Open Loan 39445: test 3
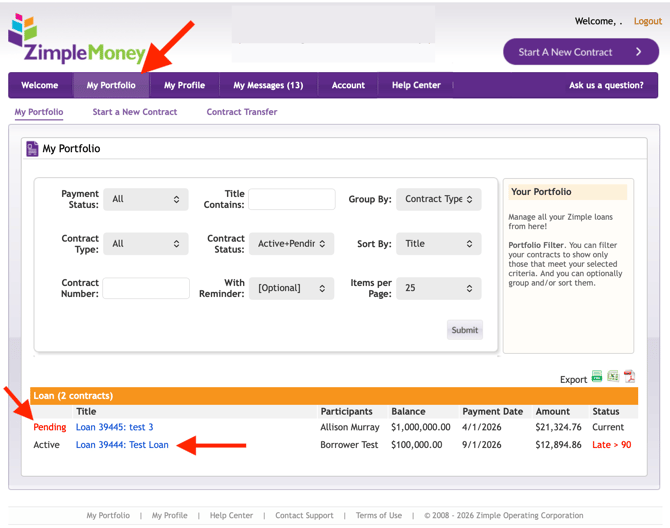Viewport: 670px width, 528px height. [x=115, y=427]
